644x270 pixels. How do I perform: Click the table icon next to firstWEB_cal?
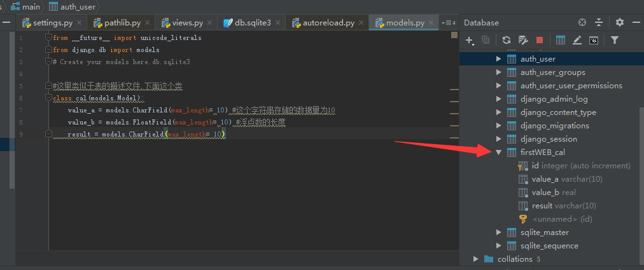(x=512, y=152)
